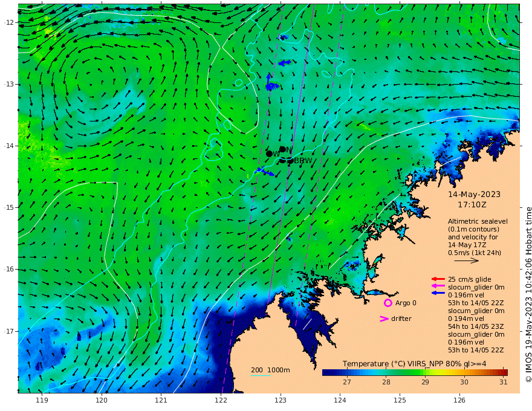Click the BRW station label
Screen dimensions: 532x411
303,161
